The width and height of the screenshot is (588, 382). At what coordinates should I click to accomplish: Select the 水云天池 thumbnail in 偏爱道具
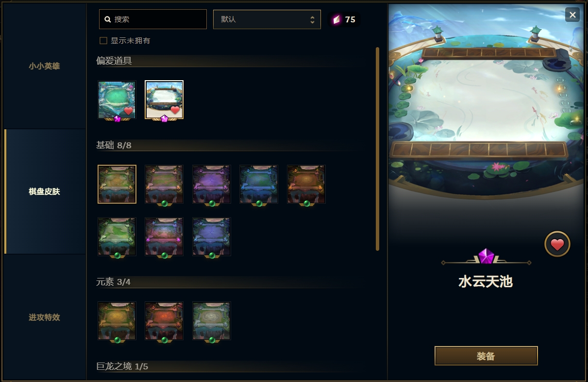pos(164,100)
